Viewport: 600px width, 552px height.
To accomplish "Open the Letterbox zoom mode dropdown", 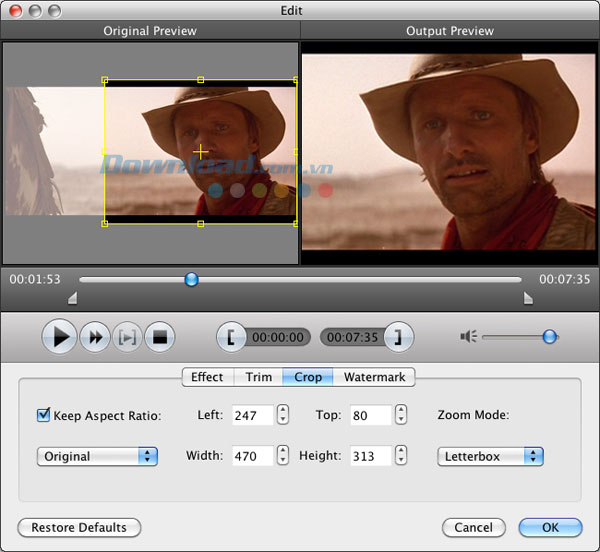I will tap(490, 456).
